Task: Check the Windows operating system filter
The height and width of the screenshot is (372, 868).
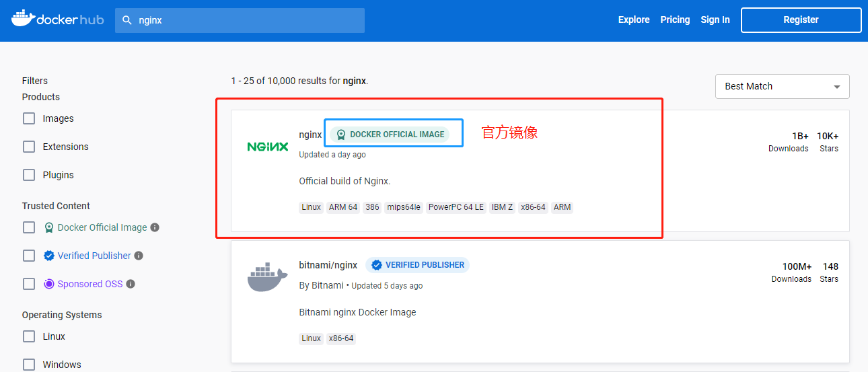Action: pos(29,365)
